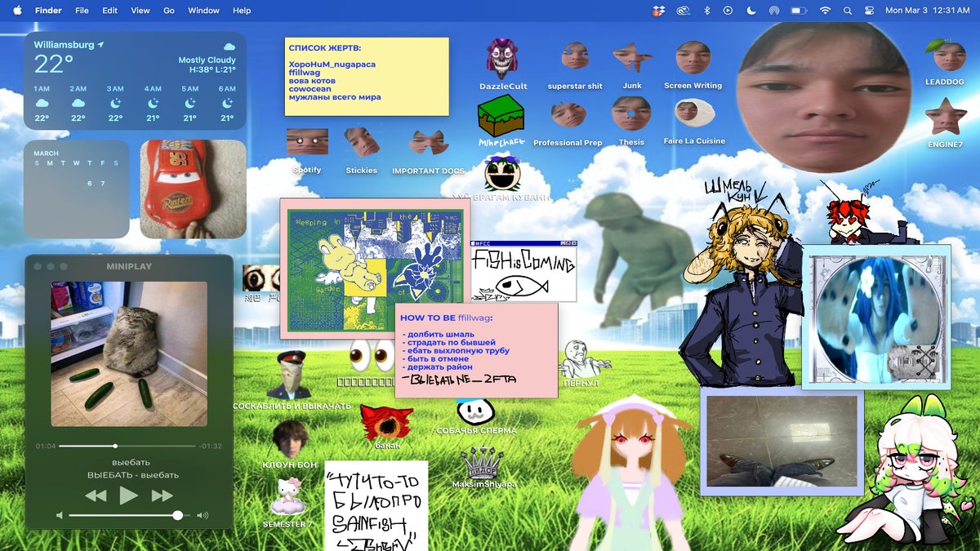The image size is (980, 551).
Task: Open the Apple menu
Action: click(17, 11)
